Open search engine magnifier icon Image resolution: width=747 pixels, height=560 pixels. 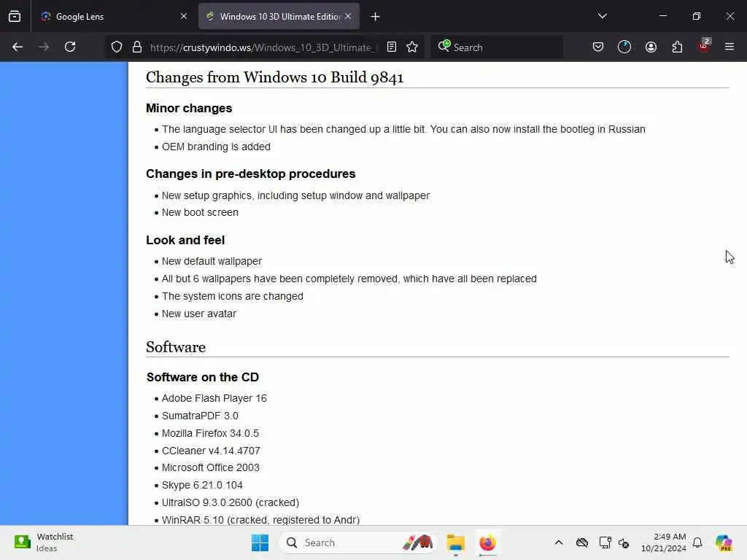tap(444, 46)
